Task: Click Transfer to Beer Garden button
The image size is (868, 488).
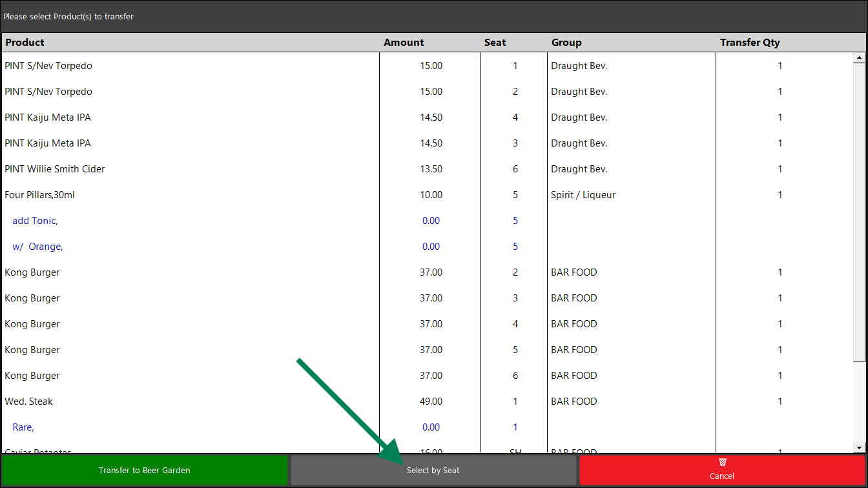Action: coord(145,471)
